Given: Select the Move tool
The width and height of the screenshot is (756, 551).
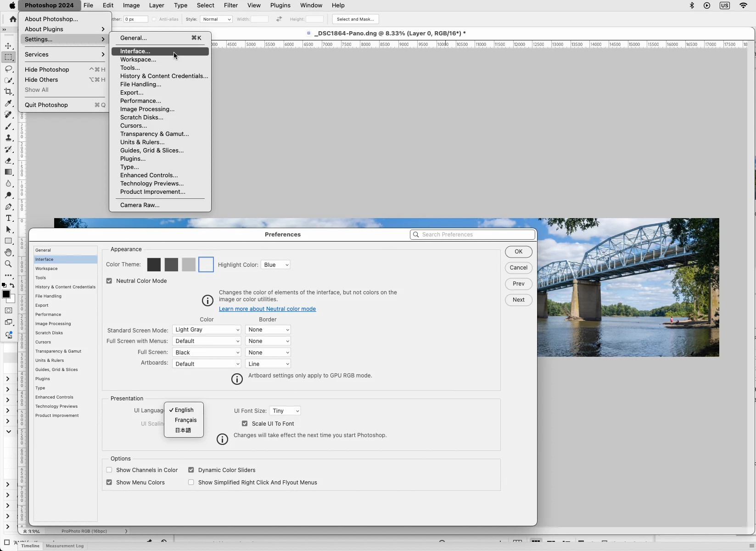Looking at the screenshot, I should (8, 46).
